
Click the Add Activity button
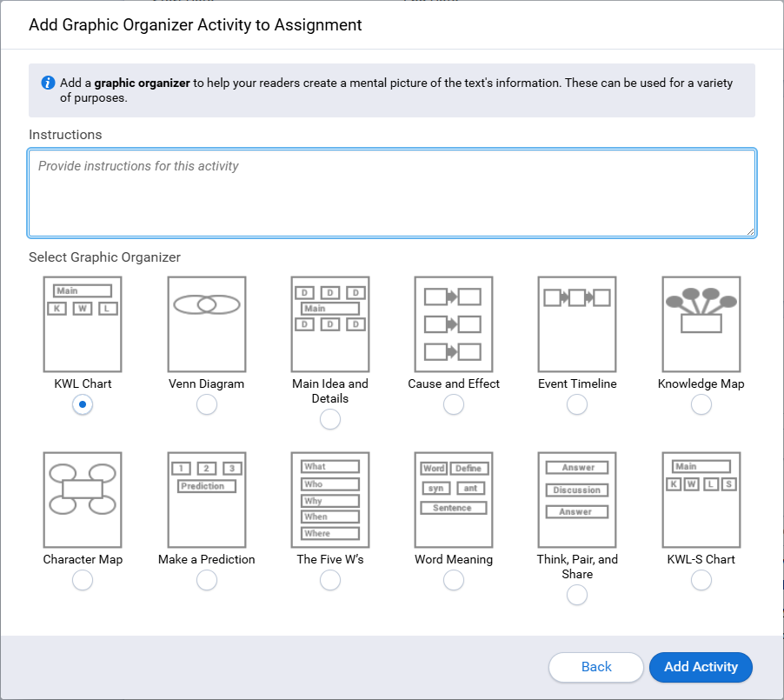(x=701, y=667)
